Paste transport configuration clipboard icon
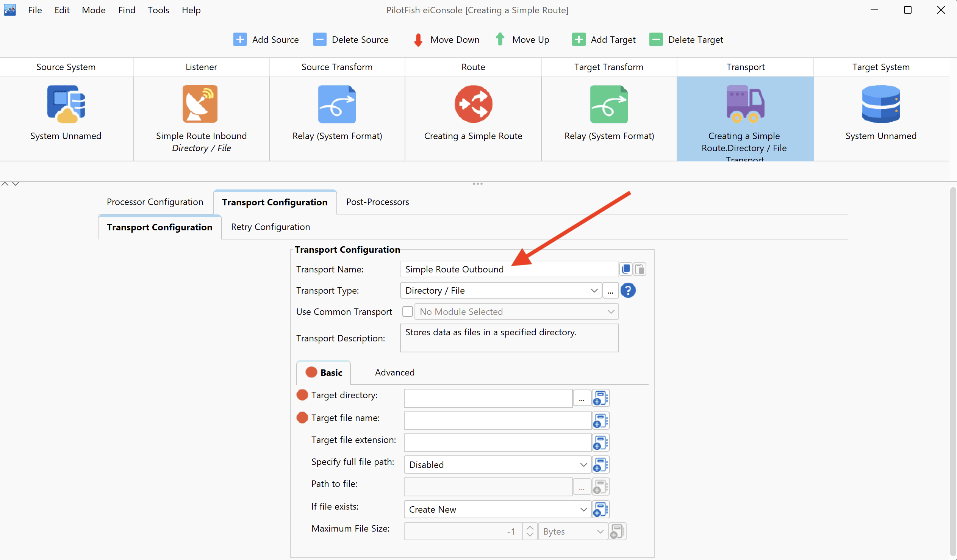The width and height of the screenshot is (957, 560). tap(640, 269)
